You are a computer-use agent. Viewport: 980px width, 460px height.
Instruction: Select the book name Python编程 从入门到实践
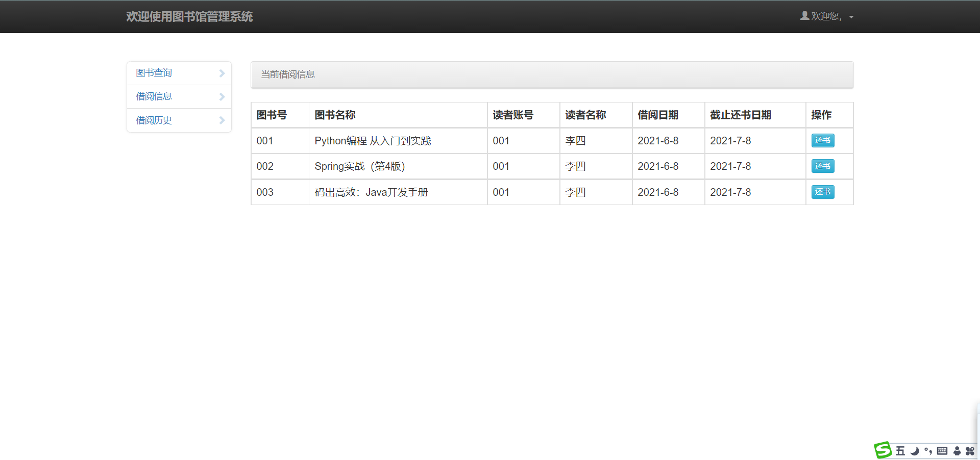pos(373,141)
